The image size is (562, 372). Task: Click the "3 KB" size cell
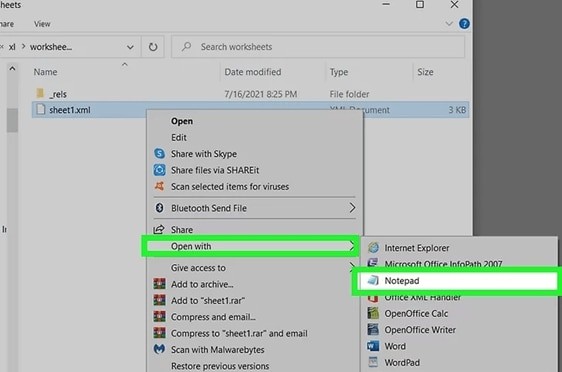pos(457,110)
